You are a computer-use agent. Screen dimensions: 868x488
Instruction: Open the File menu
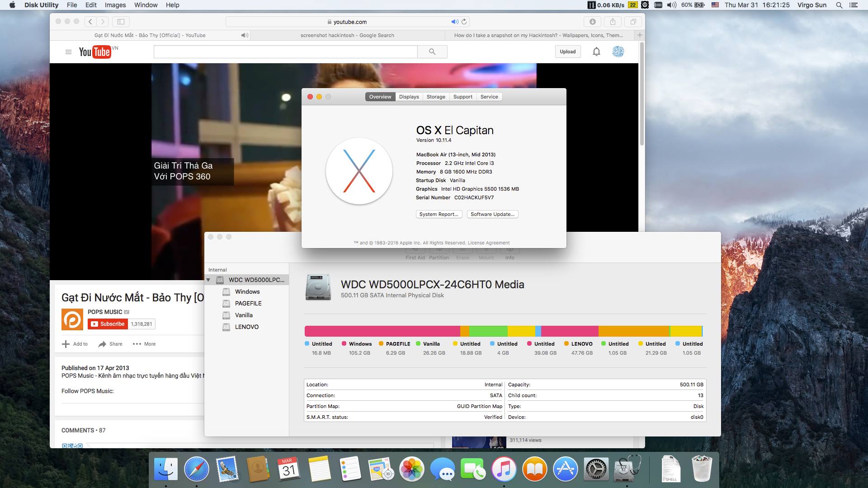click(72, 5)
